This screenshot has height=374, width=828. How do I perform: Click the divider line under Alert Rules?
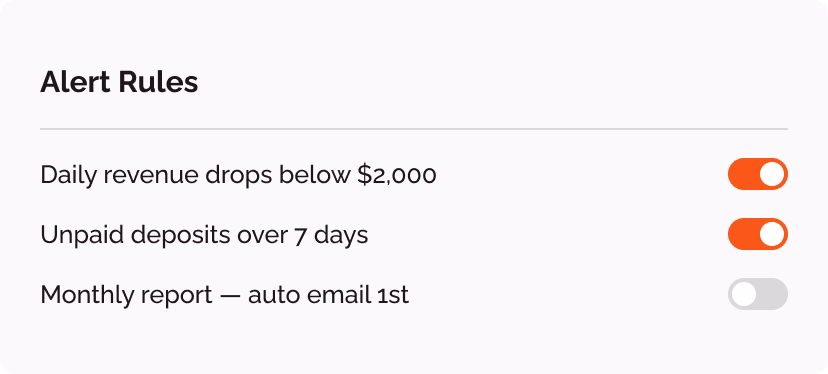[x=414, y=128]
